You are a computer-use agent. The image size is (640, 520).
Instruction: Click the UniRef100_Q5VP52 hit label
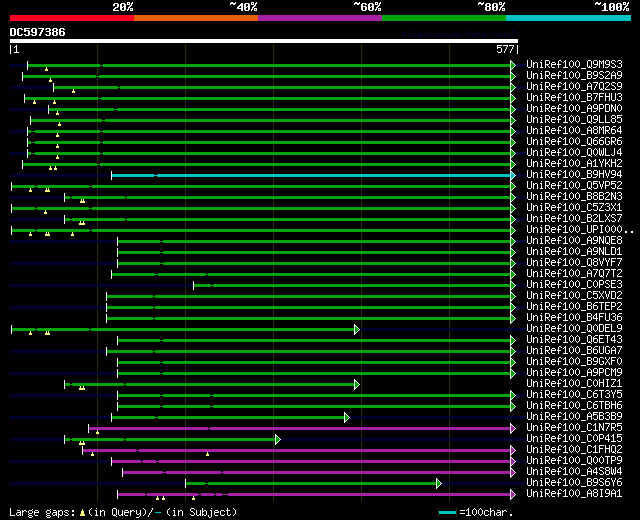point(574,185)
